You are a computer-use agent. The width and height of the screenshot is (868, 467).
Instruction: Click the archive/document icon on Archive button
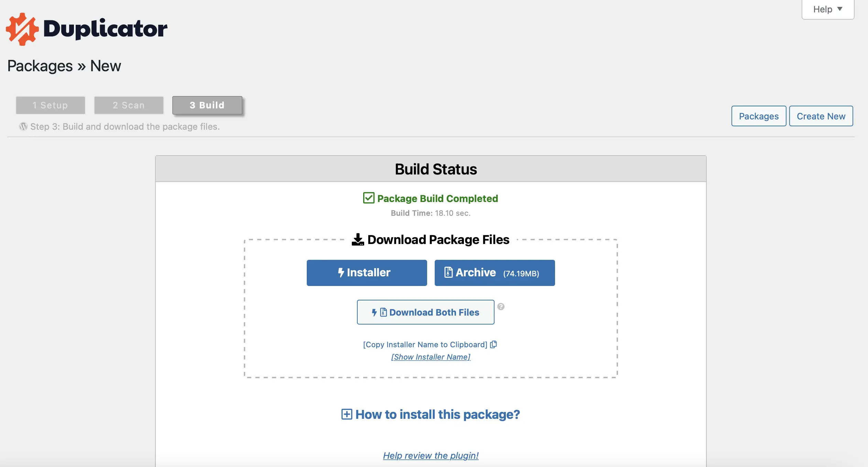(448, 273)
